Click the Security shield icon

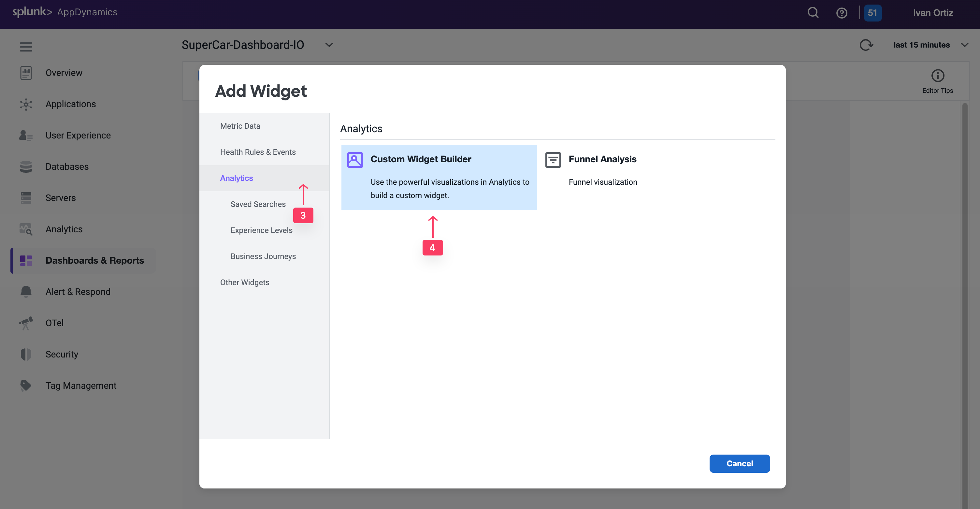(25, 354)
